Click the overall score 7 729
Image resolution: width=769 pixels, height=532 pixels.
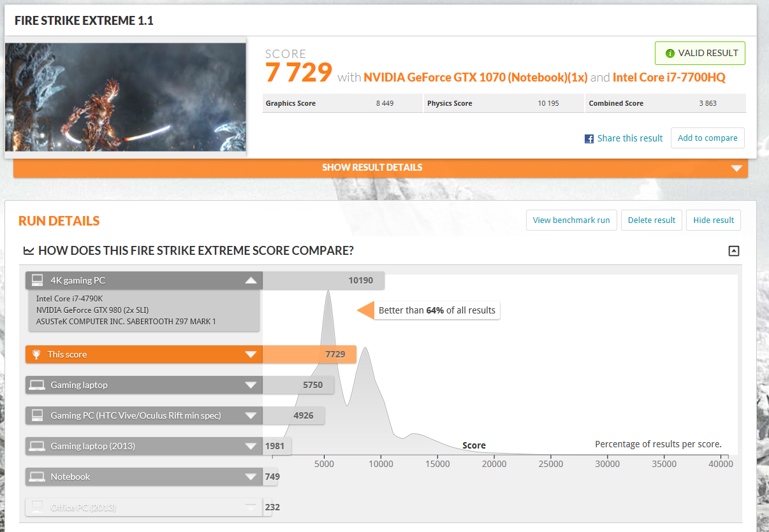[299, 73]
